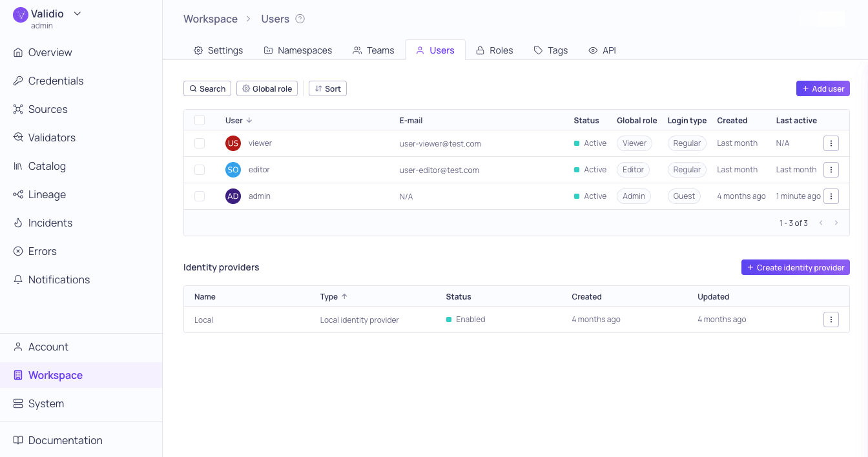
Task: Switch to the Tags tab
Action: tap(551, 50)
